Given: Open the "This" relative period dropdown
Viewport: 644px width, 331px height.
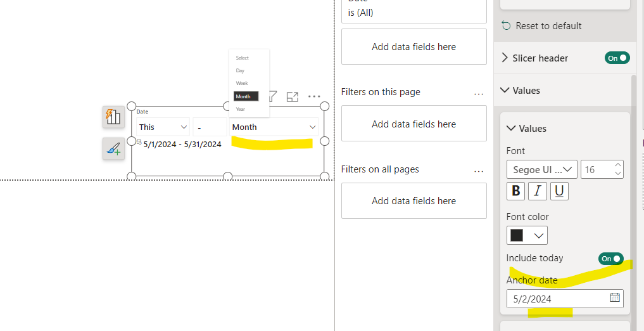Looking at the screenshot, I should pos(163,127).
